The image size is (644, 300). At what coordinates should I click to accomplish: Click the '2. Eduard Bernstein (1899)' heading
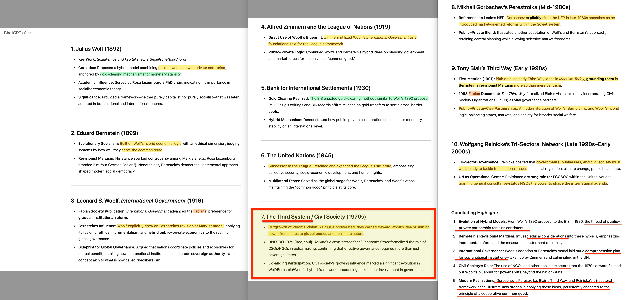[x=104, y=133]
